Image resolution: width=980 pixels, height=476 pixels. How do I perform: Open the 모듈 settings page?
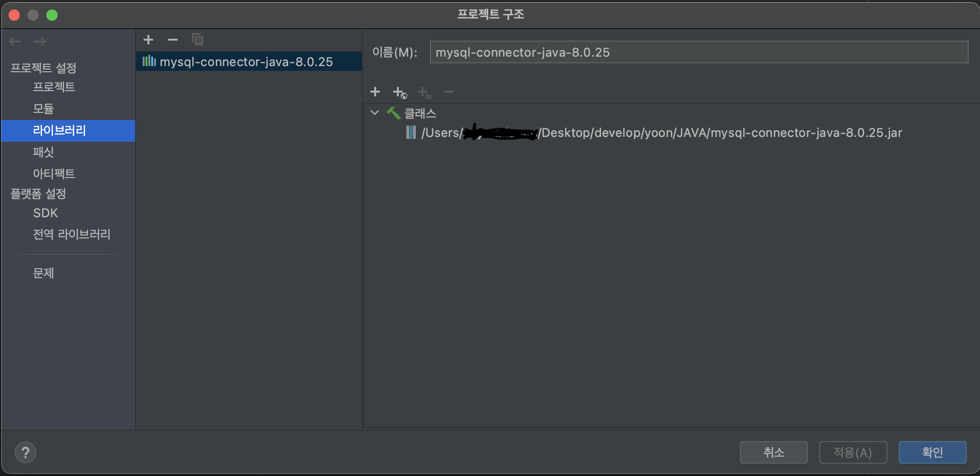pyautogui.click(x=43, y=109)
